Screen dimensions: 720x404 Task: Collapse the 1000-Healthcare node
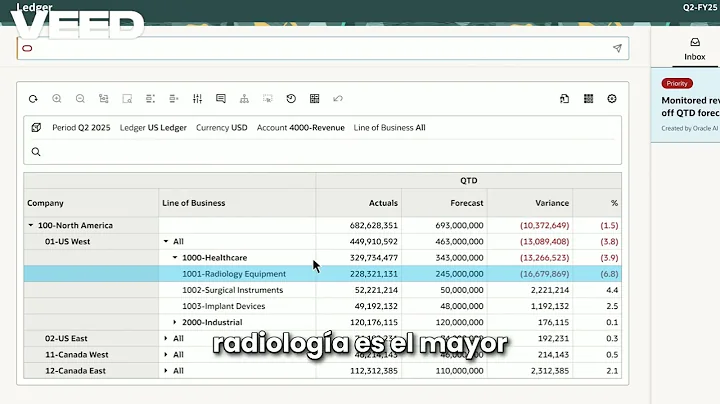(x=175, y=258)
